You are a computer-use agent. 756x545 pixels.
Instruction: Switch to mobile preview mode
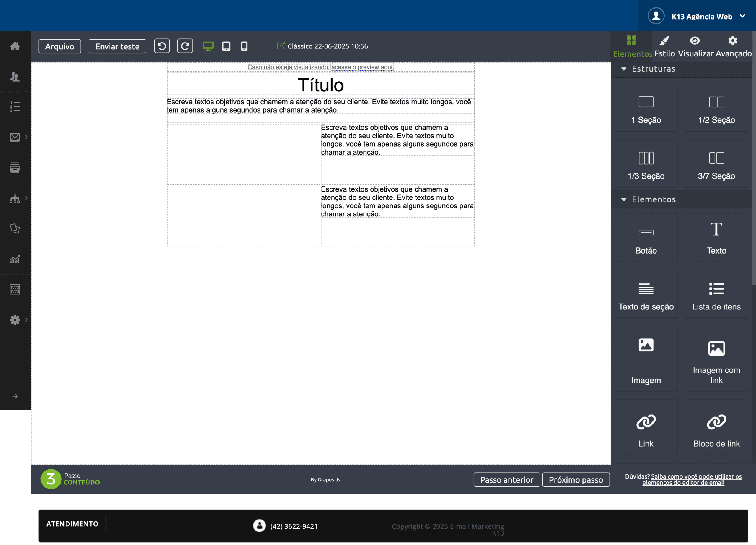coord(244,46)
